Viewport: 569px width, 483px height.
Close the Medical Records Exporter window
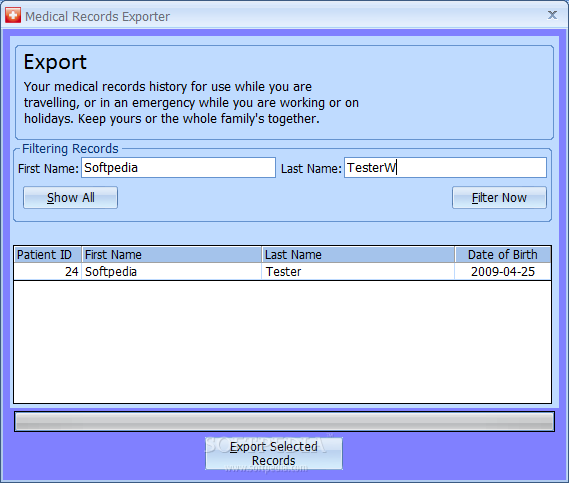click(x=552, y=15)
